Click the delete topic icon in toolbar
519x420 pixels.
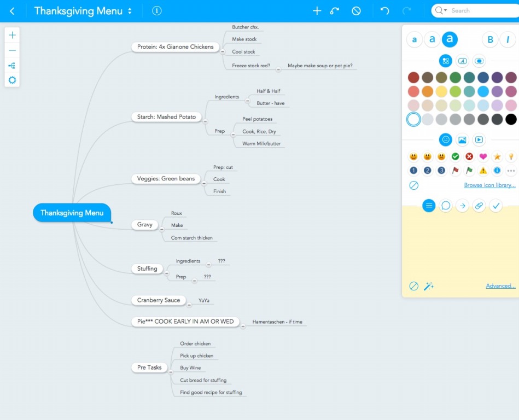click(x=356, y=11)
